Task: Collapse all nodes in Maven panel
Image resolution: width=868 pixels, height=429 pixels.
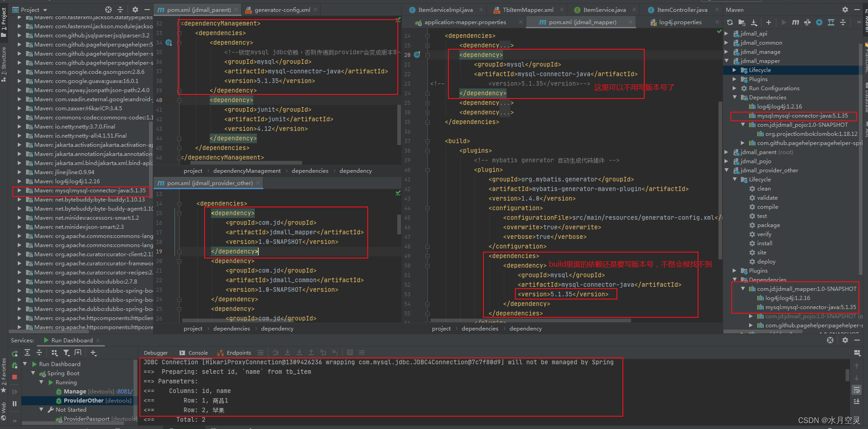Action: tap(843, 22)
